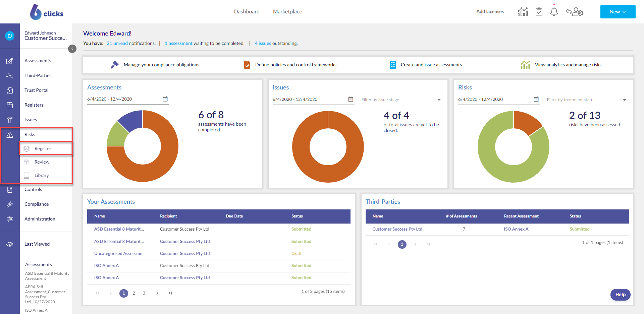Open the Marketplace tab

click(287, 12)
